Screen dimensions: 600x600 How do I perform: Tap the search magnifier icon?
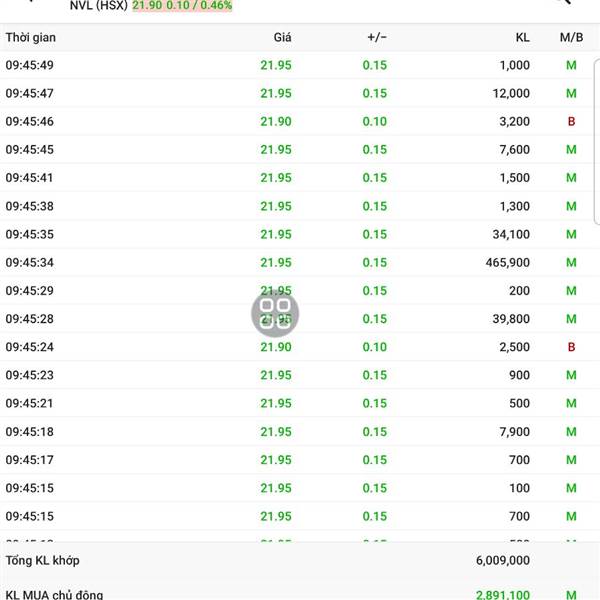(563, 2)
